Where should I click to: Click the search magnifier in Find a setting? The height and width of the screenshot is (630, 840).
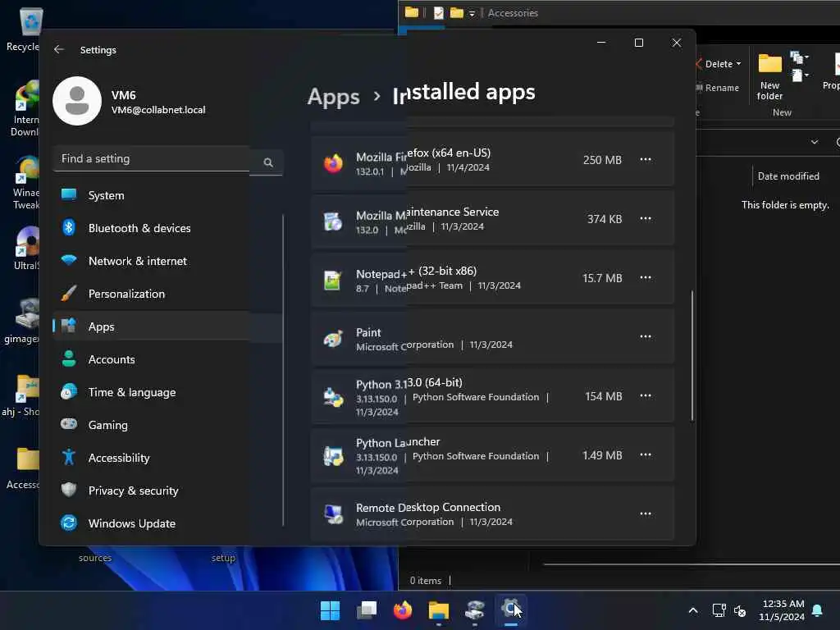click(x=268, y=162)
